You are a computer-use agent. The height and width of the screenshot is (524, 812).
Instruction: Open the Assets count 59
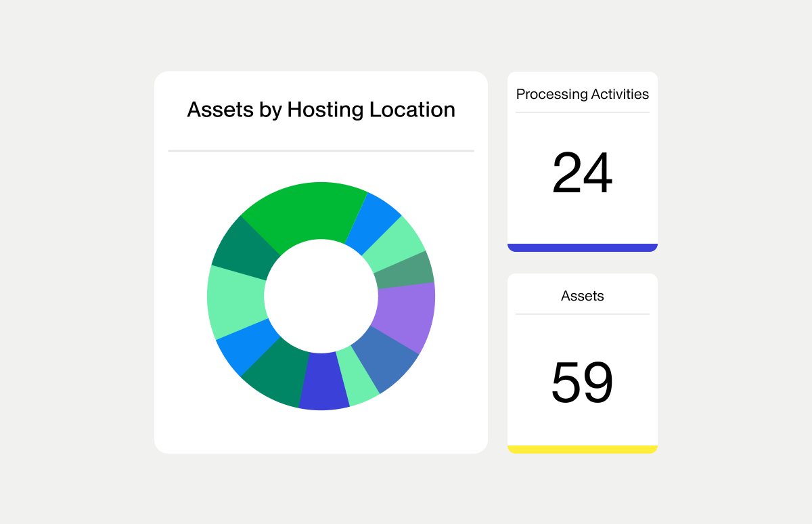point(583,383)
